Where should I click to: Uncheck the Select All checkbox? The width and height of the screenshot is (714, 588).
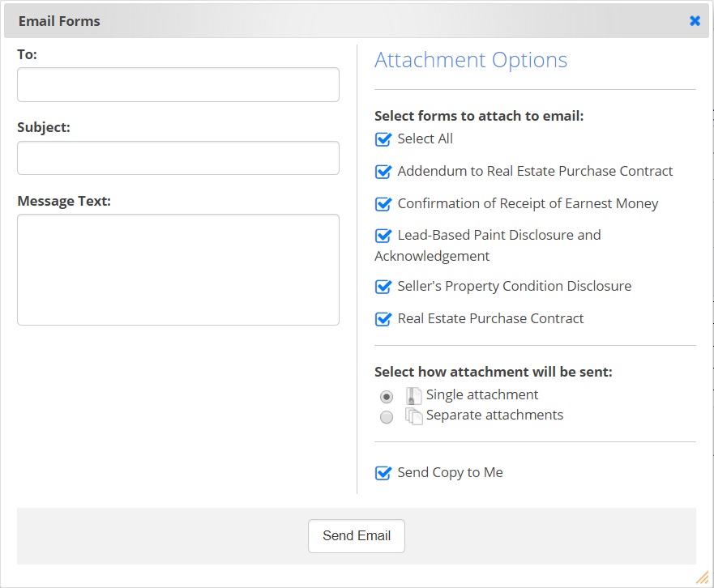383,139
